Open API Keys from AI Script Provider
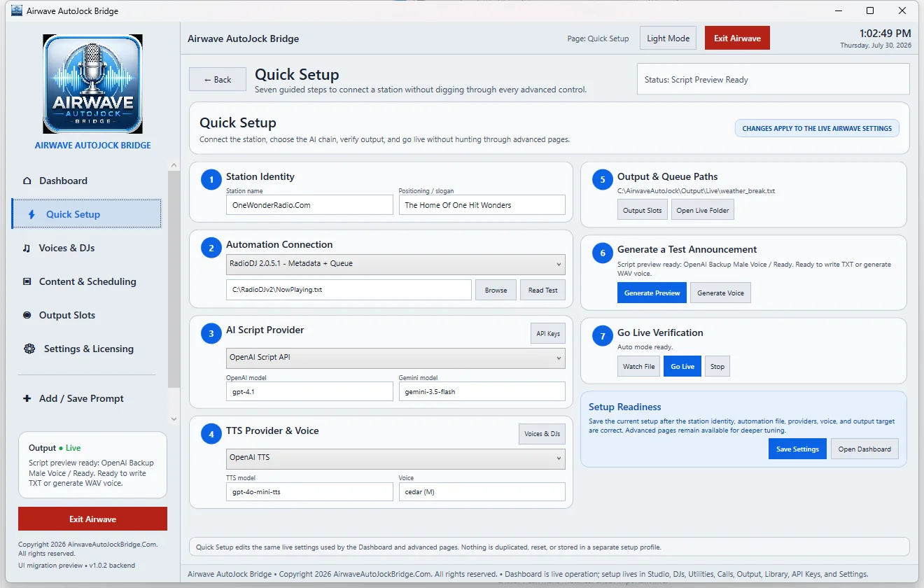 pos(548,334)
